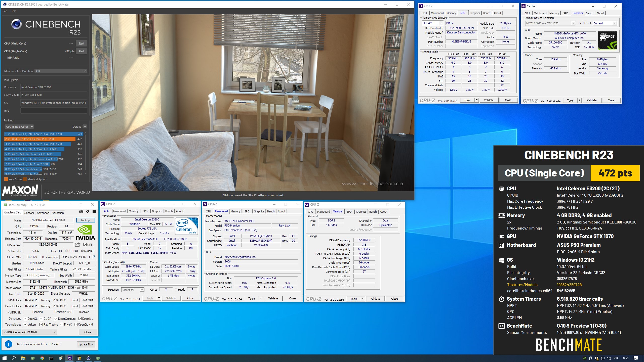Screen dimensions: 644x362
Task: Click the Safely Remove Hardware tray icon
Action: [x=591, y=358]
